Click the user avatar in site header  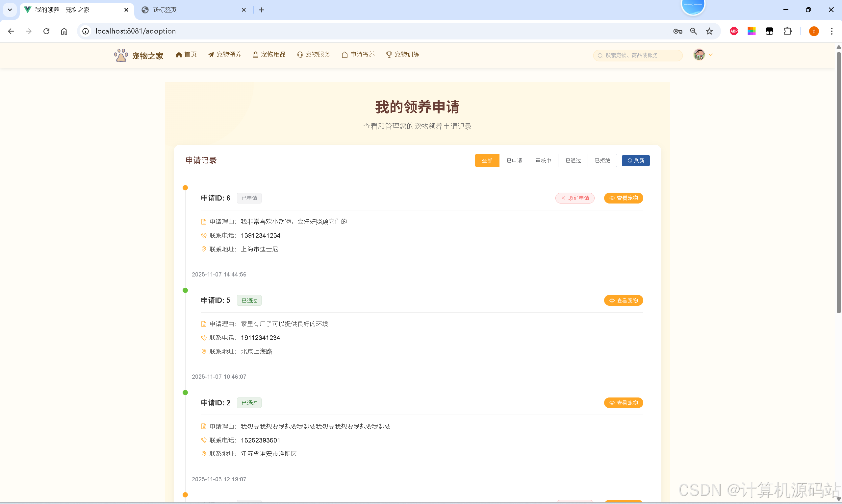[x=699, y=55]
